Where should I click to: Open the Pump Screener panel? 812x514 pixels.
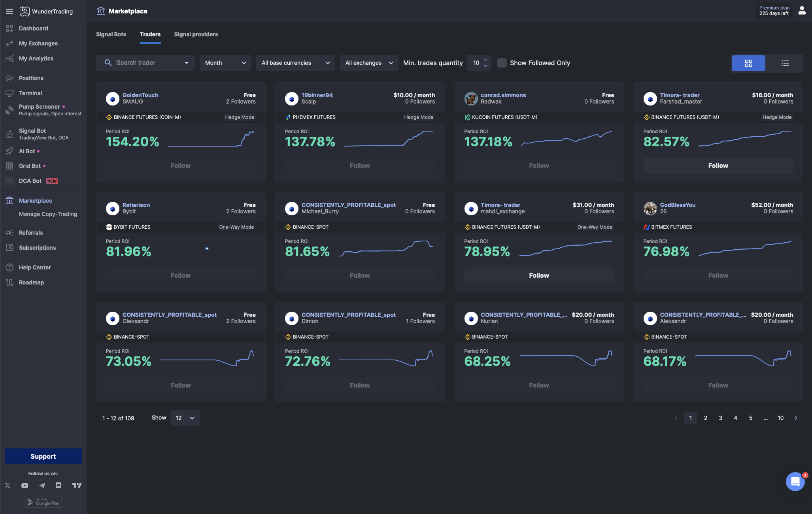pyautogui.click(x=39, y=107)
